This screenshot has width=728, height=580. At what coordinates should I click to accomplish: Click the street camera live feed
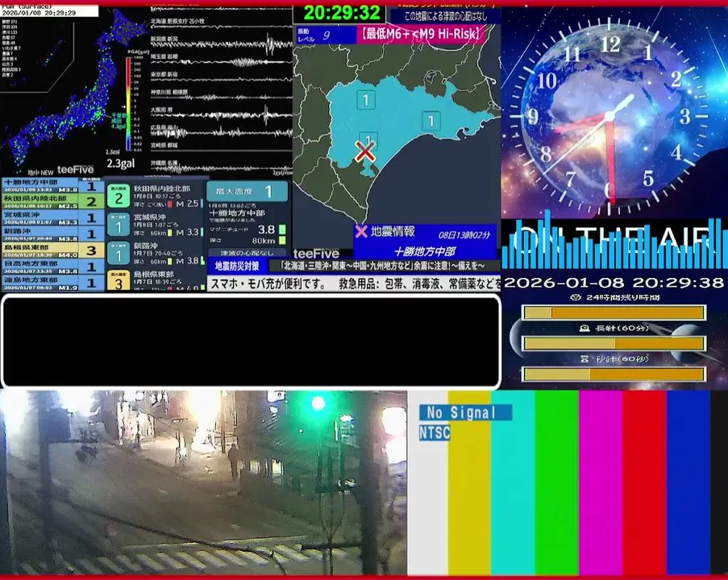[x=203, y=483]
